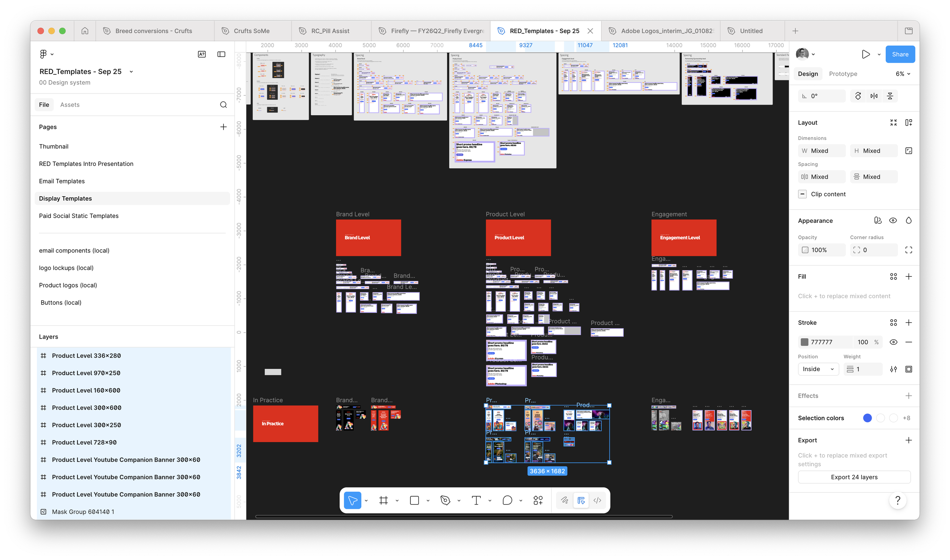Click the resize to fit icon in Layout
Viewport: 950px width, 560px height.
tap(893, 123)
